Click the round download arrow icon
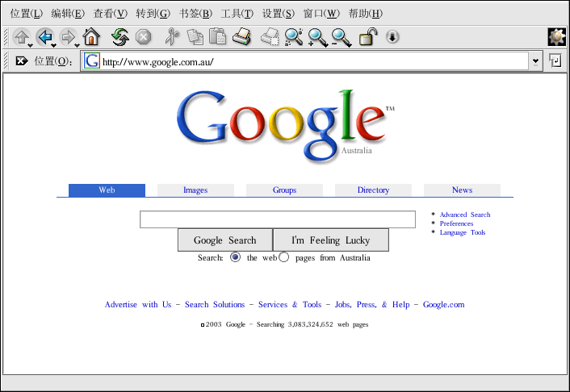Screen dimensions: 570x392 tap(392, 37)
